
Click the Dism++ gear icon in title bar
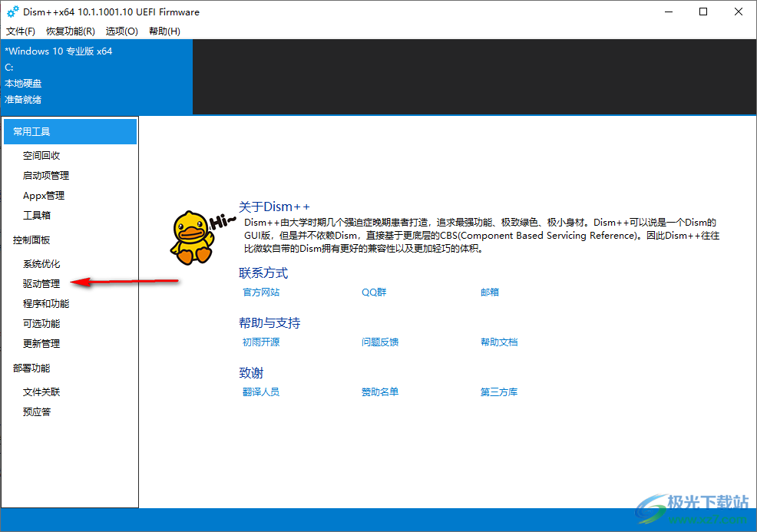[13, 12]
